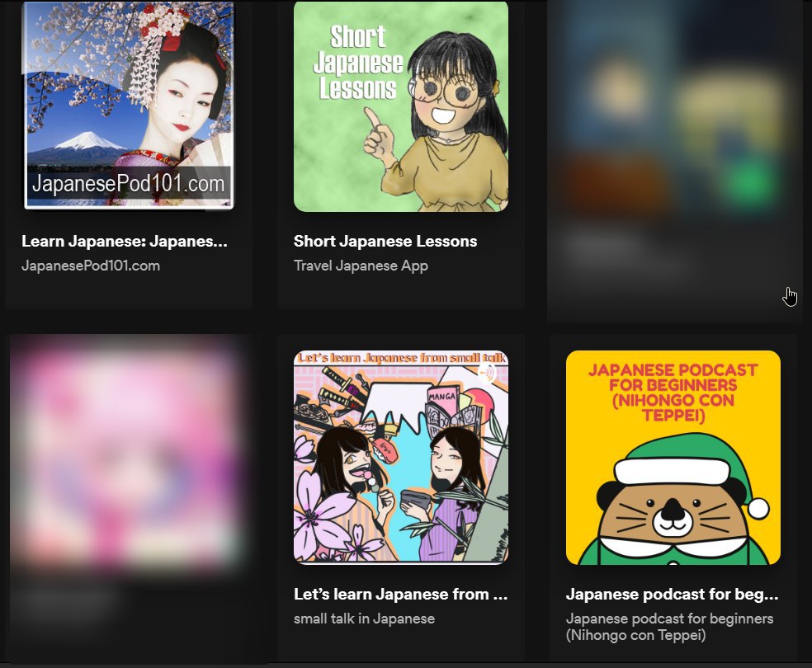Image resolution: width=812 pixels, height=668 pixels.
Task: Open the JapanesePod101.com podcast cover art
Action: (129, 105)
